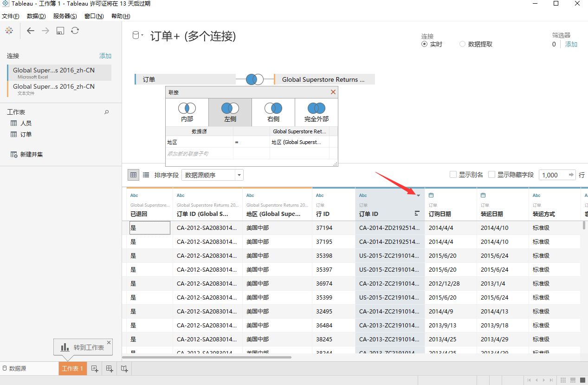This screenshot has height=385, width=588.
Task: Click the 转到工作表 tooltip button
Action: [x=83, y=347]
